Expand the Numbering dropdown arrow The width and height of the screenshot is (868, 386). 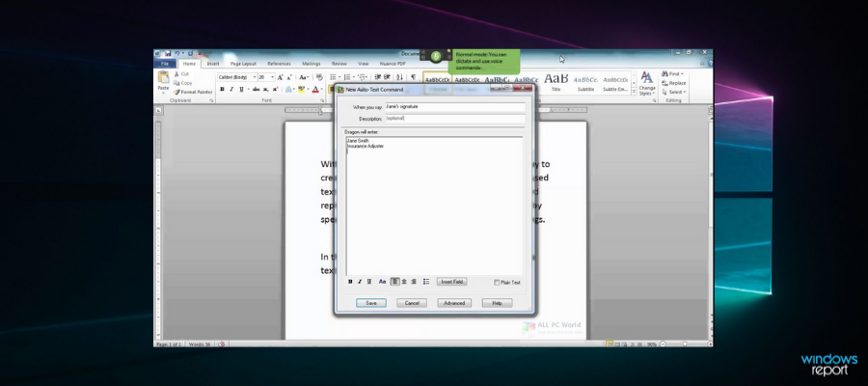click(x=354, y=77)
